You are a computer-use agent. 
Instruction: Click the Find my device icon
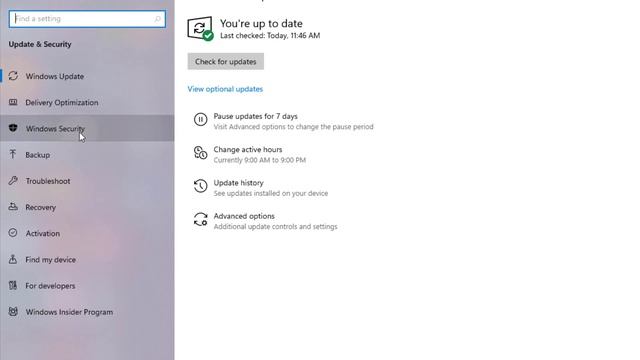pyautogui.click(x=13, y=259)
